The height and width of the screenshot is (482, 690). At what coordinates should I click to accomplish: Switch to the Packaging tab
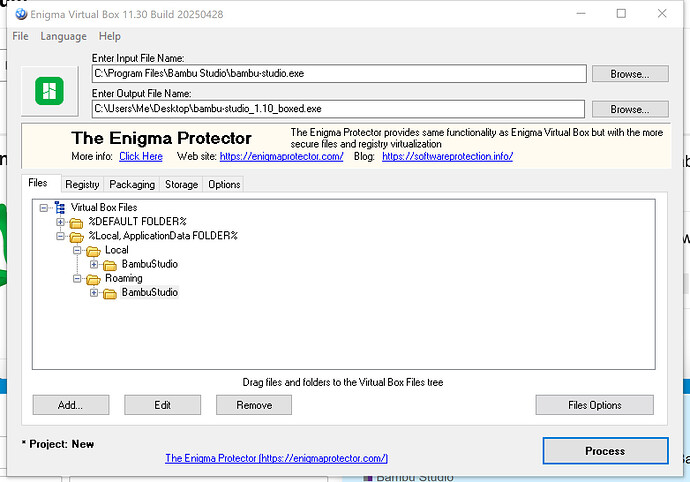132,184
